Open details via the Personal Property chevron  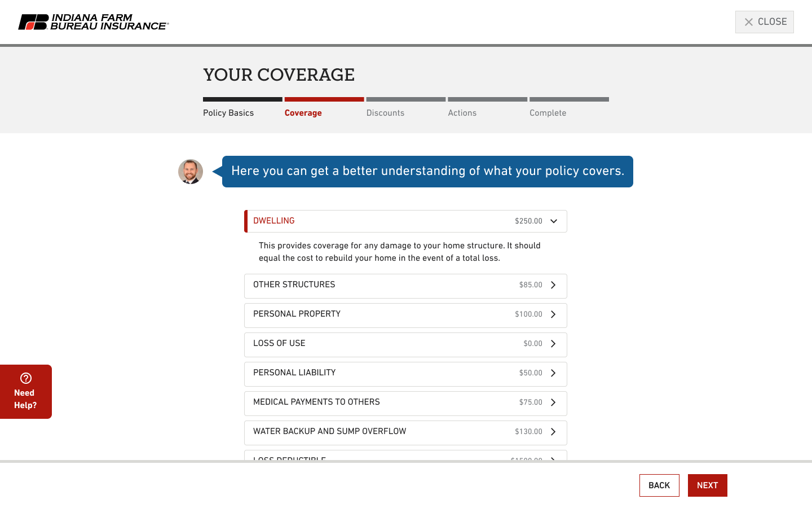pos(553,314)
